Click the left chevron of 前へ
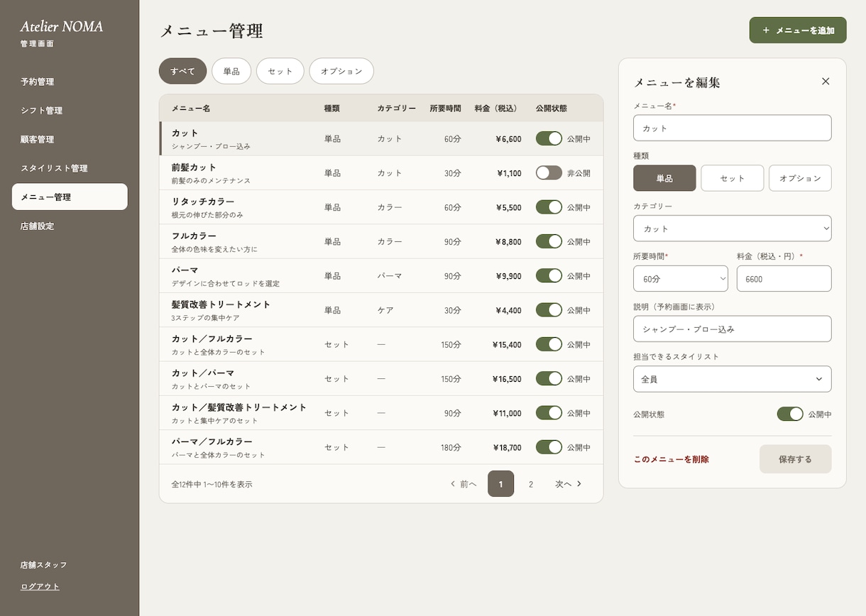The width and height of the screenshot is (866, 616). click(x=453, y=484)
